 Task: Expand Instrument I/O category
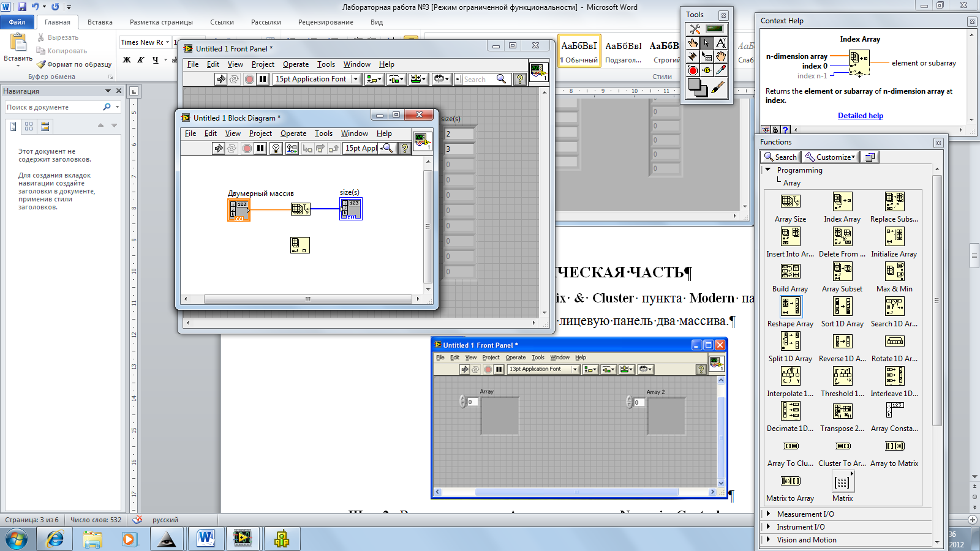pos(768,527)
